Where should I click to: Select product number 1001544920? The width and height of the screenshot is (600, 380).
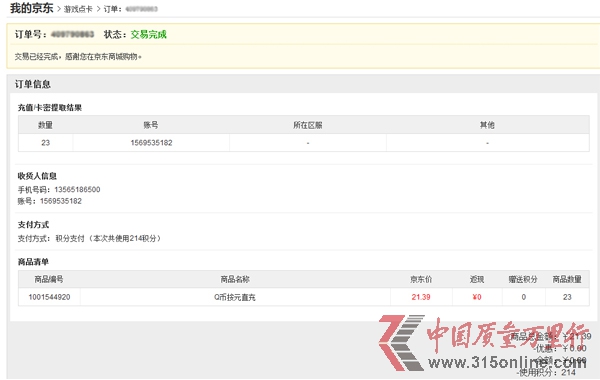pos(49,297)
